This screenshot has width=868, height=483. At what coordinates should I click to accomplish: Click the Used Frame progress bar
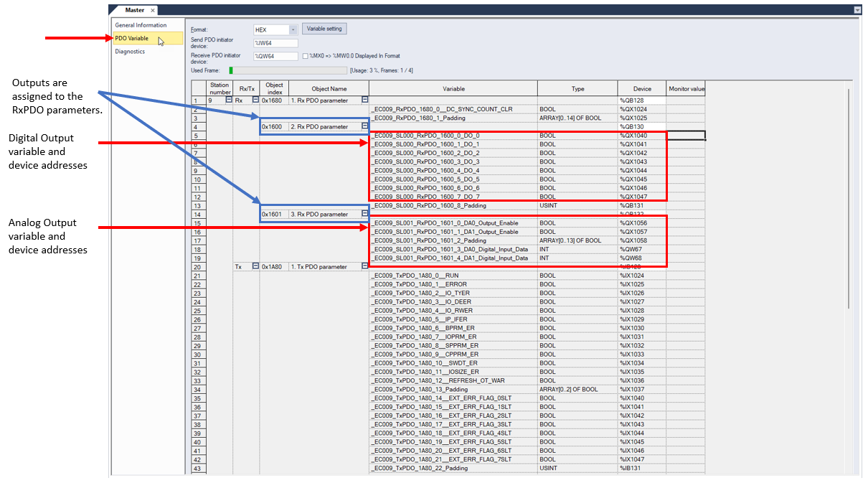coord(287,70)
